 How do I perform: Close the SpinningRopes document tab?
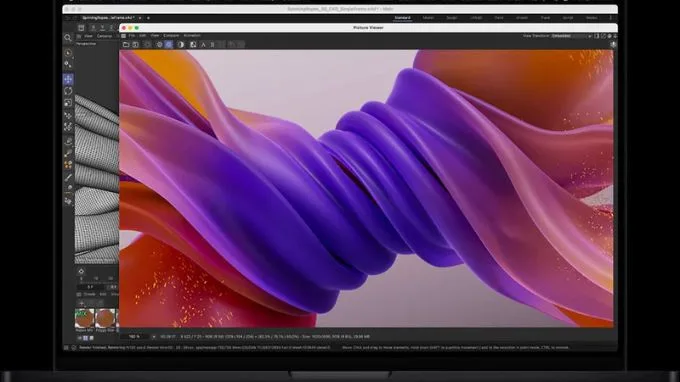pos(140,18)
